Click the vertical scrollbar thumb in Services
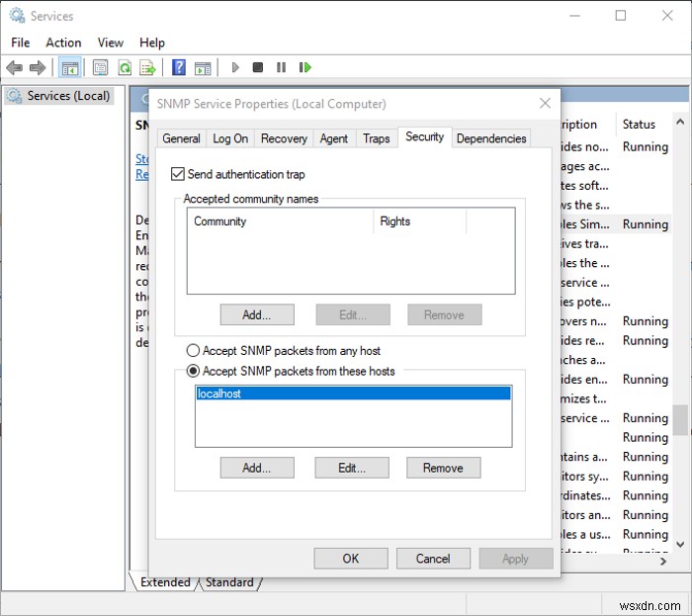692x616 pixels. pyautogui.click(x=680, y=420)
